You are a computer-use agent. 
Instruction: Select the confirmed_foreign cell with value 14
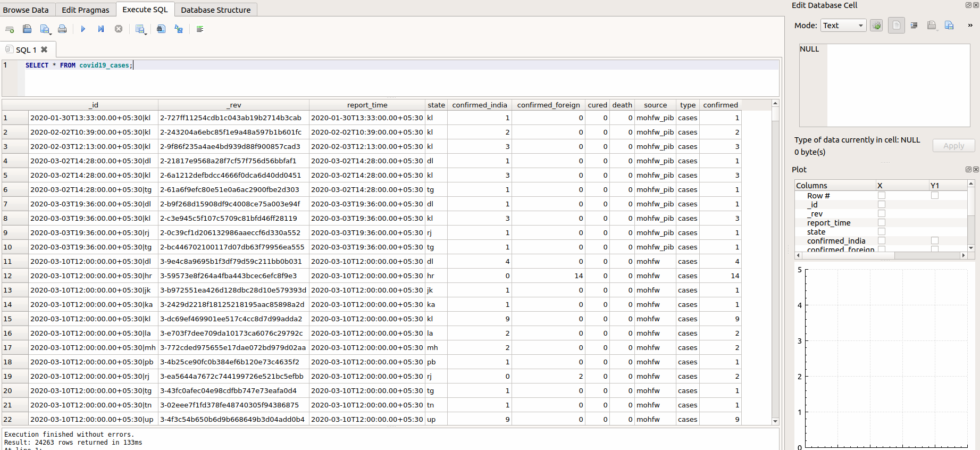(x=548, y=276)
